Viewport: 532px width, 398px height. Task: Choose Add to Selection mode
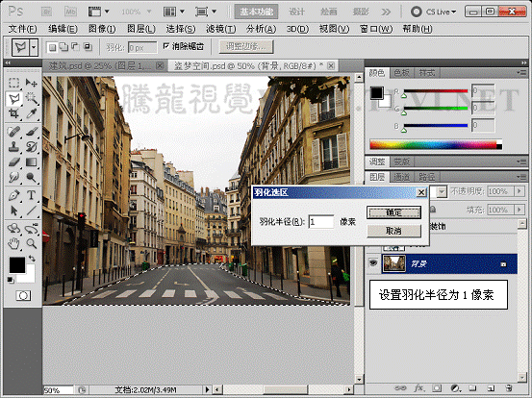63,47
